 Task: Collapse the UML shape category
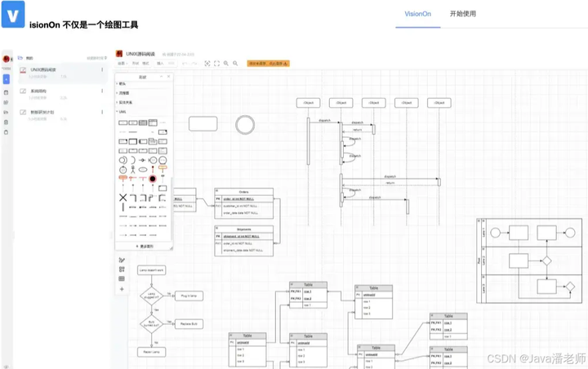point(122,112)
